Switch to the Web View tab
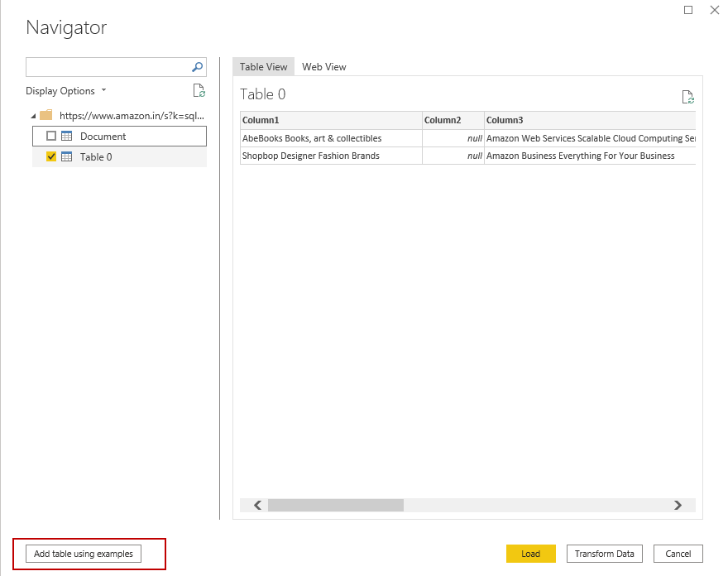The height and width of the screenshot is (576, 728). click(x=324, y=67)
